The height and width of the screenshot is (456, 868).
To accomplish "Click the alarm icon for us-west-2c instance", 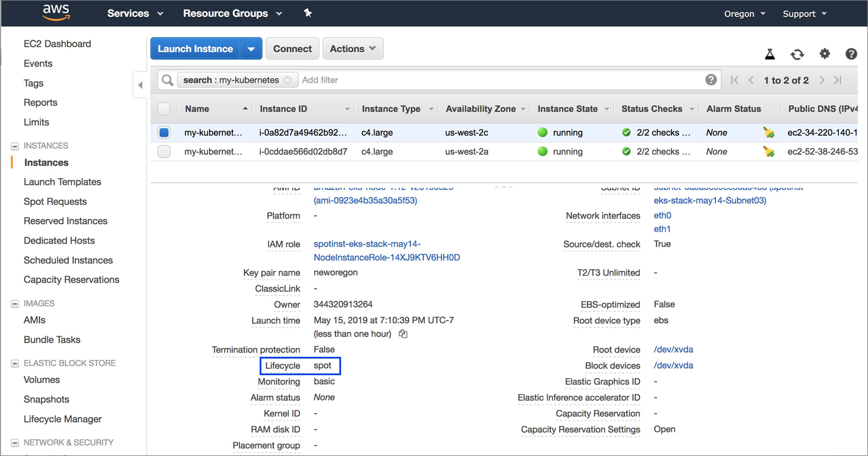I will [769, 133].
